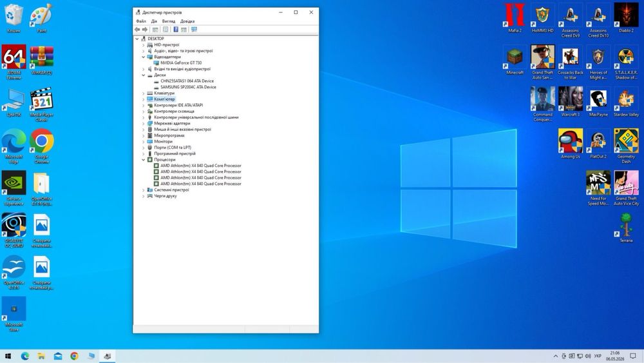This screenshot has height=363, width=644.
Task: Expand Контролери IDE ATA/ATAPI
Action: 144,105
